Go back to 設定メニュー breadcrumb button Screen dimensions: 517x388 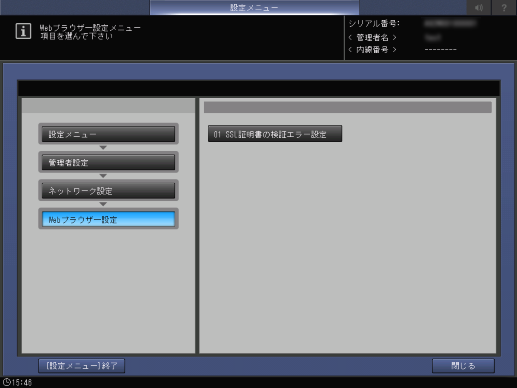point(108,134)
